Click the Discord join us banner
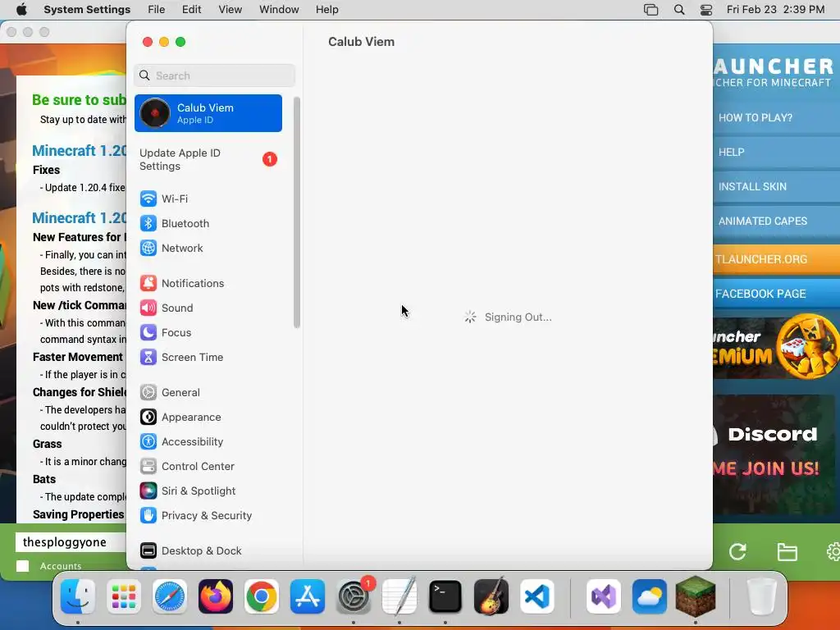This screenshot has height=630, width=840. point(774,454)
